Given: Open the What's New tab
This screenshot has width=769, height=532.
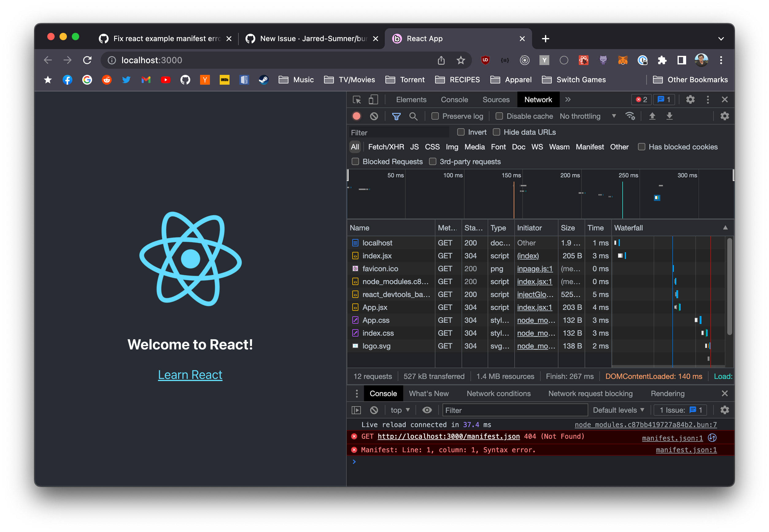Looking at the screenshot, I should pyautogui.click(x=429, y=393).
